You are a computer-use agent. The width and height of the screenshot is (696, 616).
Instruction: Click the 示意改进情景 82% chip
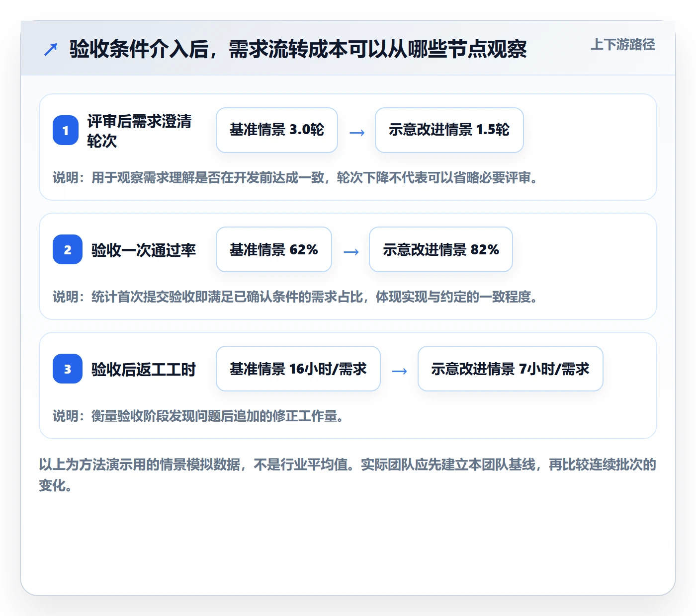(441, 249)
